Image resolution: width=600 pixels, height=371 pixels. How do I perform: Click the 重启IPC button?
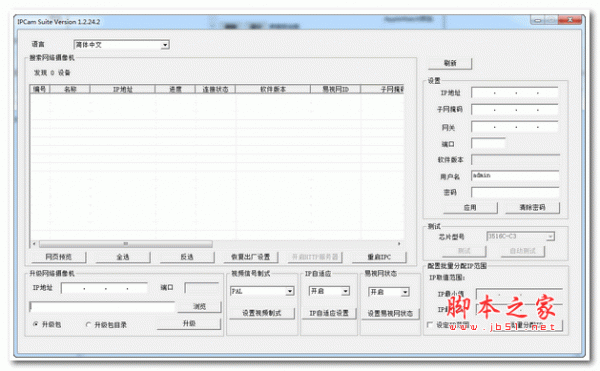379,257
